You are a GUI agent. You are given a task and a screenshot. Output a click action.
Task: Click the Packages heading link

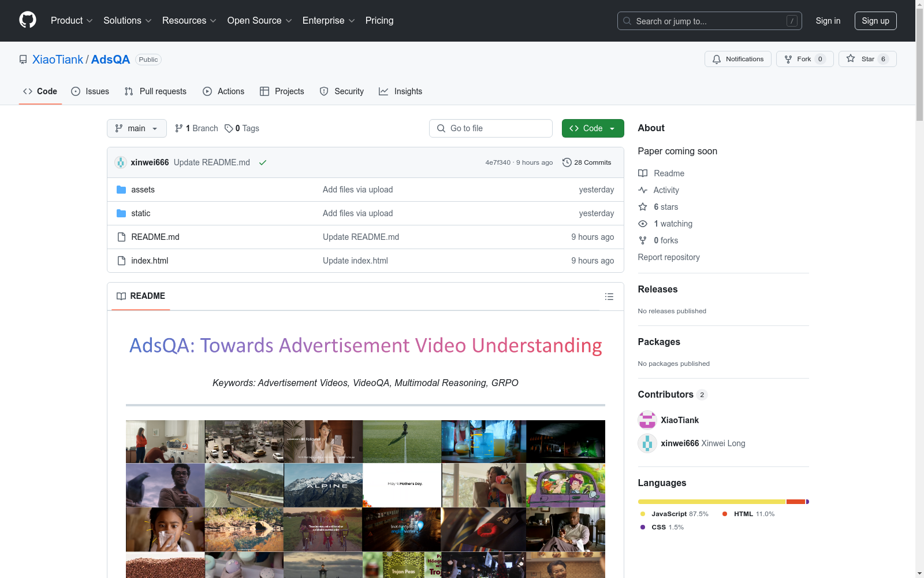pyautogui.click(x=659, y=342)
